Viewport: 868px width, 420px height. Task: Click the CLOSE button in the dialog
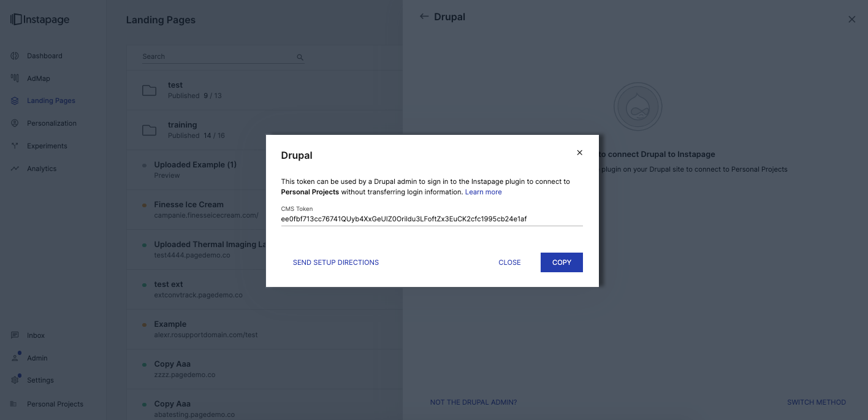click(509, 262)
